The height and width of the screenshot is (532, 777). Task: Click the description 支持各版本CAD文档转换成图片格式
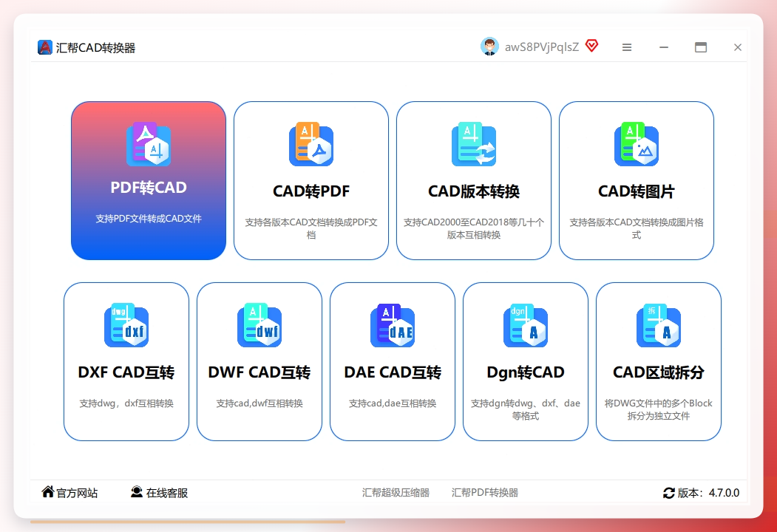click(x=637, y=228)
